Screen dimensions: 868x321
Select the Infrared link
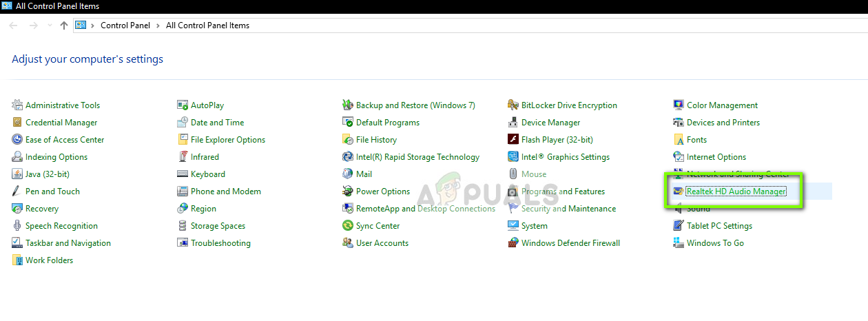[205, 156]
